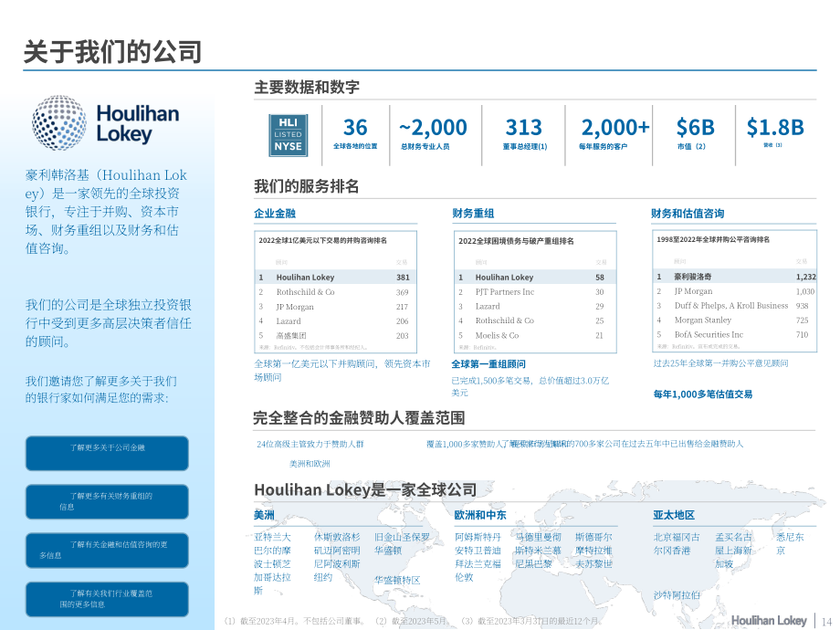Select the 高盛集团 203 row

[x=335, y=335]
